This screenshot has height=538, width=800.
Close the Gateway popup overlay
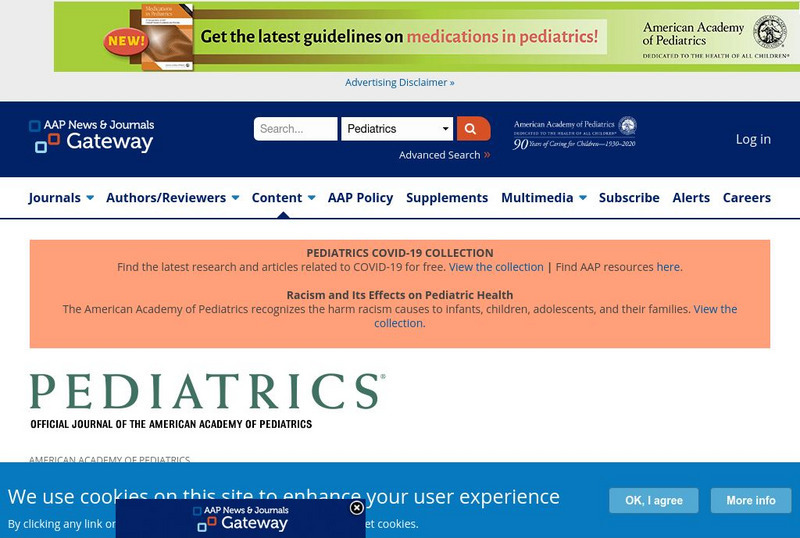[x=357, y=507]
